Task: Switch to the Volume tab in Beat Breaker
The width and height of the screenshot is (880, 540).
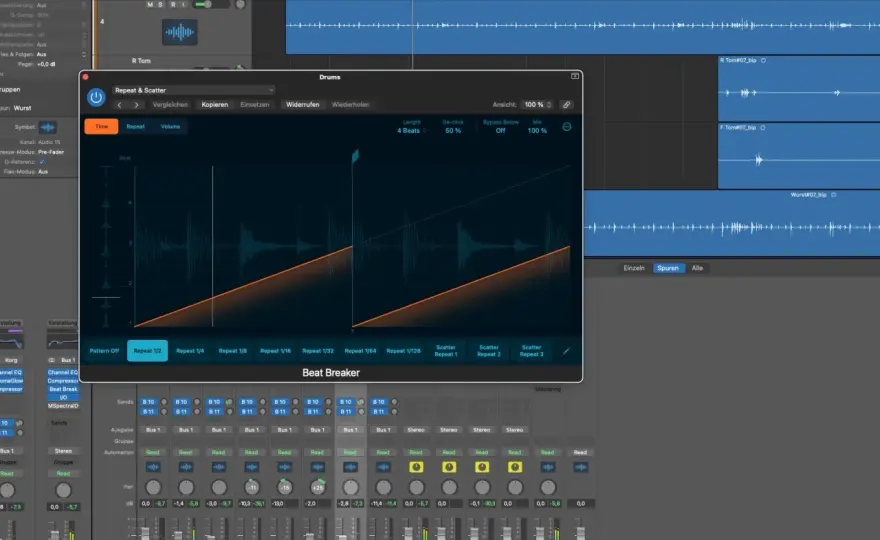Action: [x=170, y=127]
